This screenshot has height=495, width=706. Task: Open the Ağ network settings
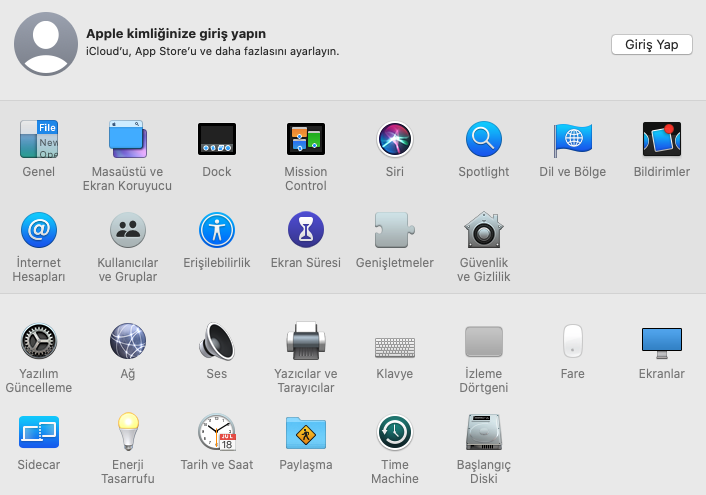128,342
